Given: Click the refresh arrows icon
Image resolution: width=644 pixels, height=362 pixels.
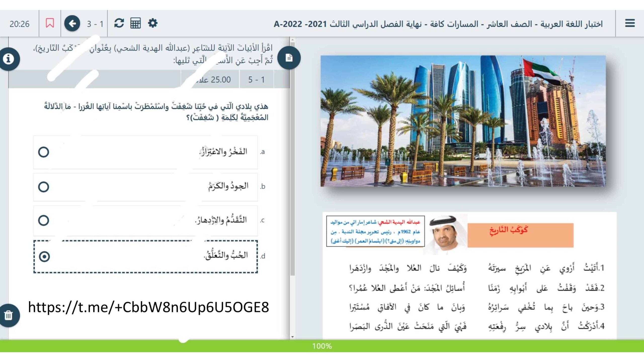Looking at the screenshot, I should (x=119, y=23).
